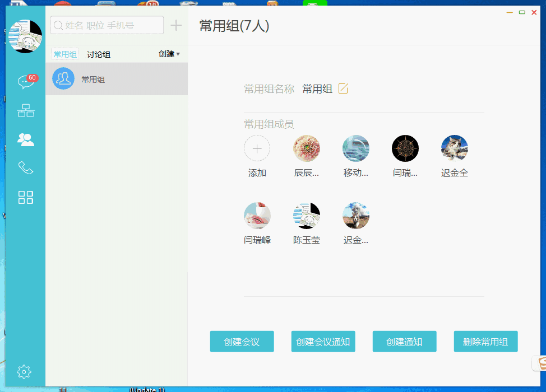Viewport: 546px width, 392px height.
Task: Open member 迟金全's avatar
Action: point(454,148)
